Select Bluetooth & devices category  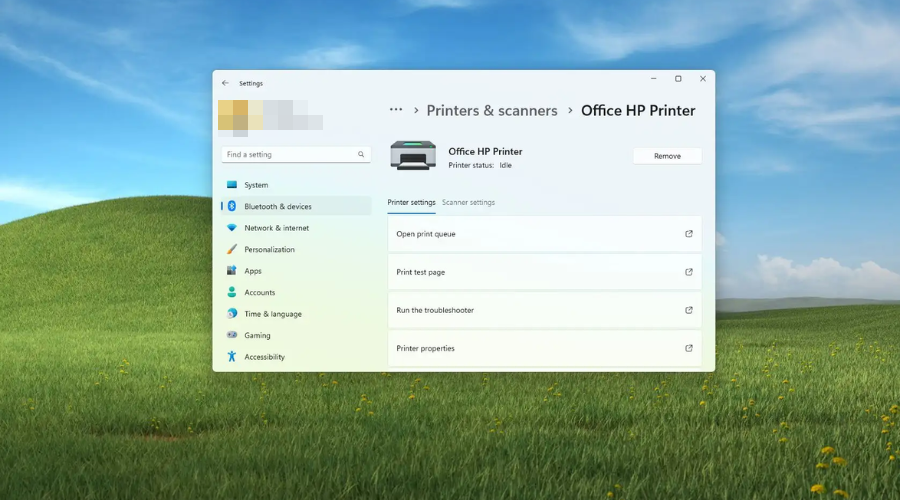pyautogui.click(x=296, y=206)
